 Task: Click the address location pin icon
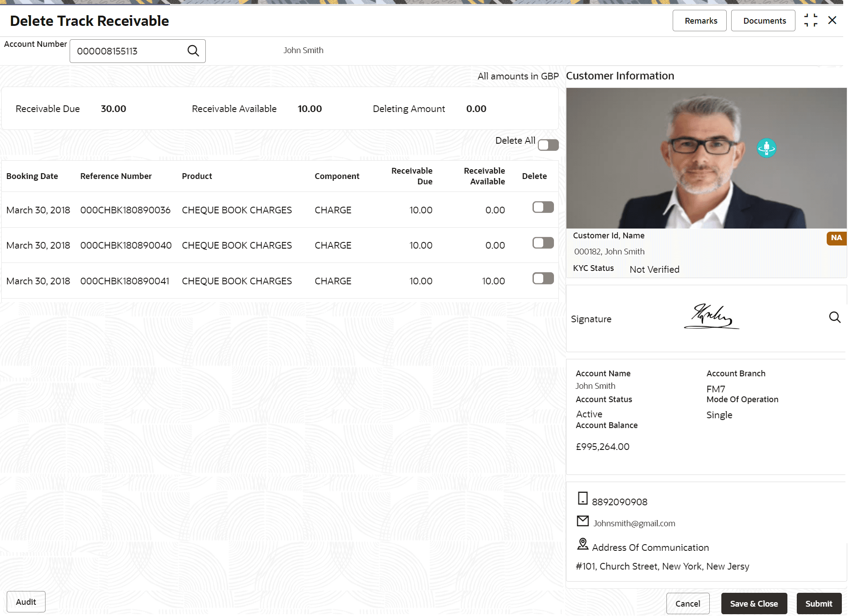click(583, 544)
